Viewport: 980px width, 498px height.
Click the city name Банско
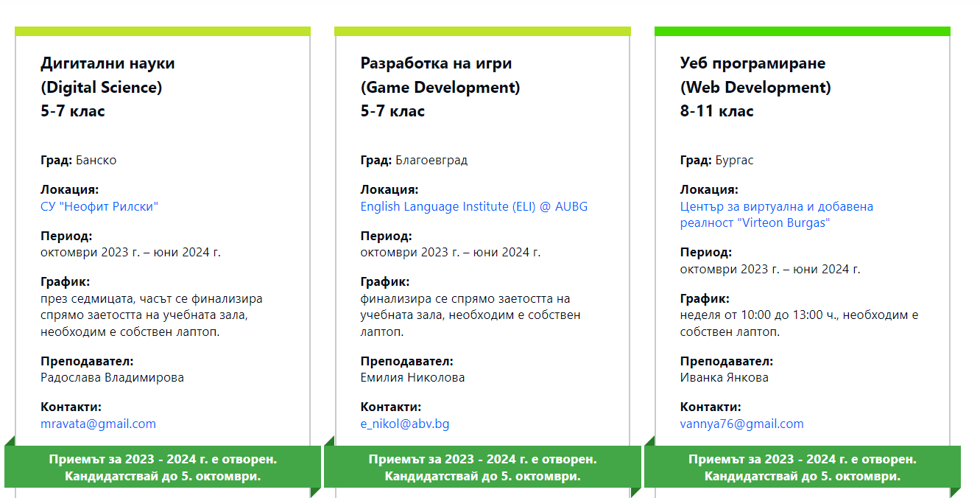pos(96,160)
